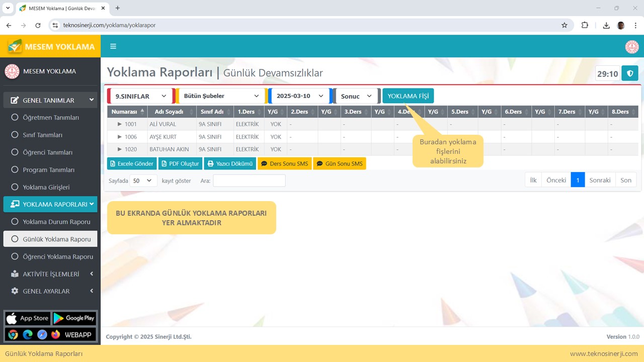Viewport: 644px width, 362px height.
Task: Send Ders Sonu SMS message
Action: click(284, 164)
